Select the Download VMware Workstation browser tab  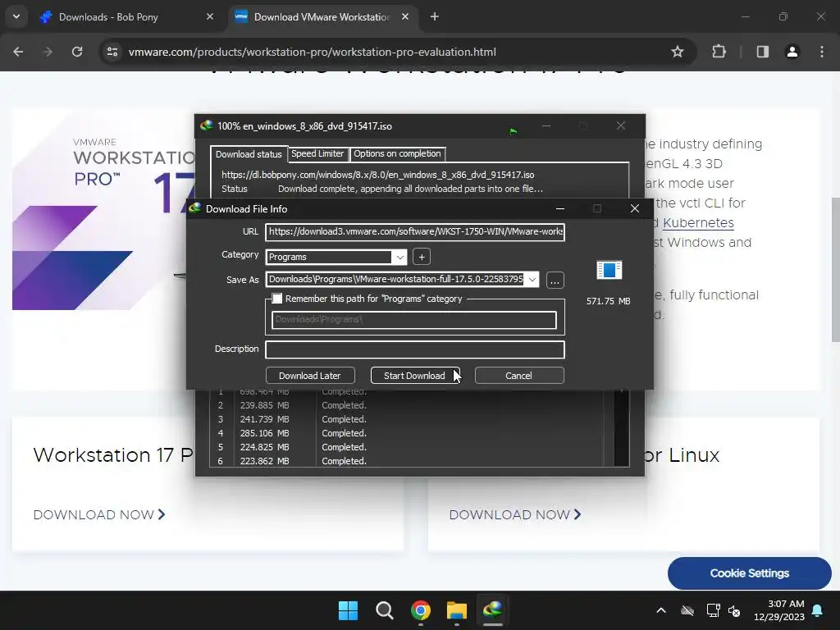point(322,16)
